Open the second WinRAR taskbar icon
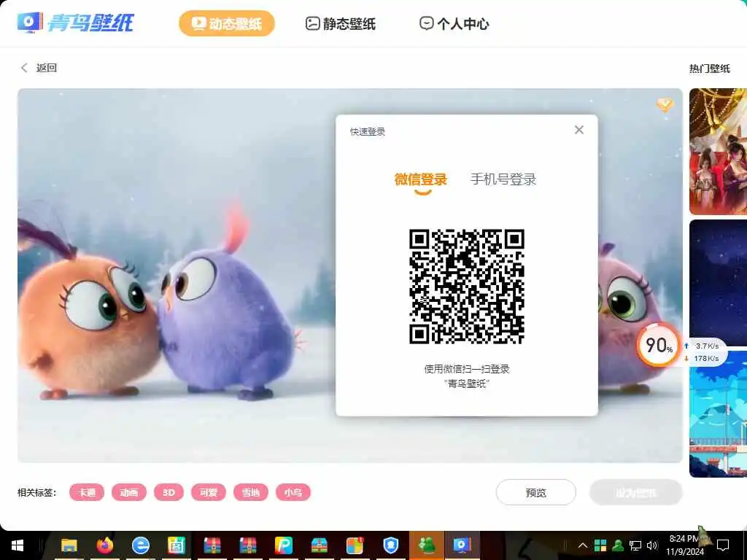Screen dimensions: 747x560 248,545
